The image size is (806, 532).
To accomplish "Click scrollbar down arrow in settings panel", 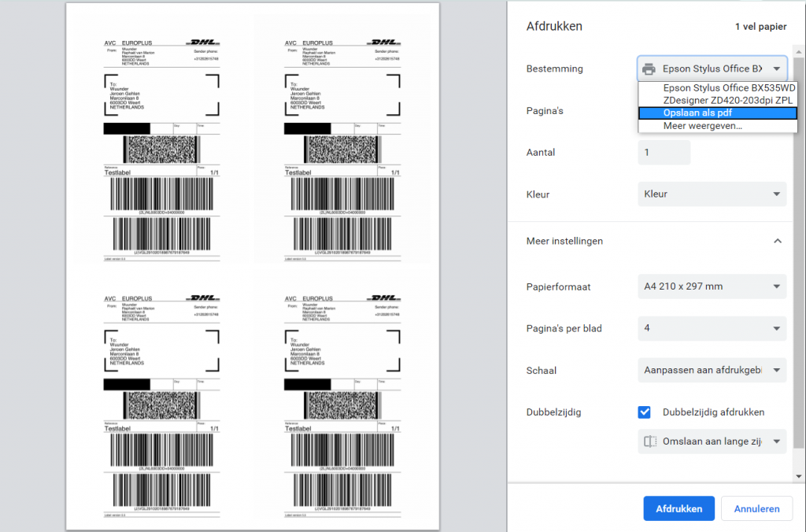I will (x=798, y=476).
